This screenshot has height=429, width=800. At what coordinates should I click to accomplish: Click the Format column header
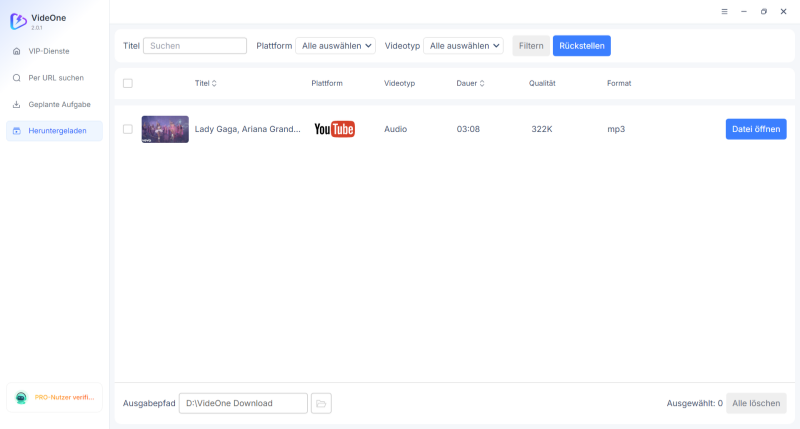point(619,83)
